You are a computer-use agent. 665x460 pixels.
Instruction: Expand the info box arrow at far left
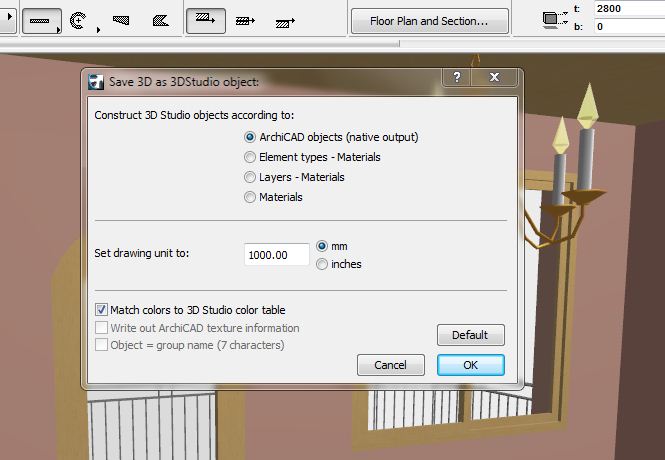pyautogui.click(x=8, y=18)
